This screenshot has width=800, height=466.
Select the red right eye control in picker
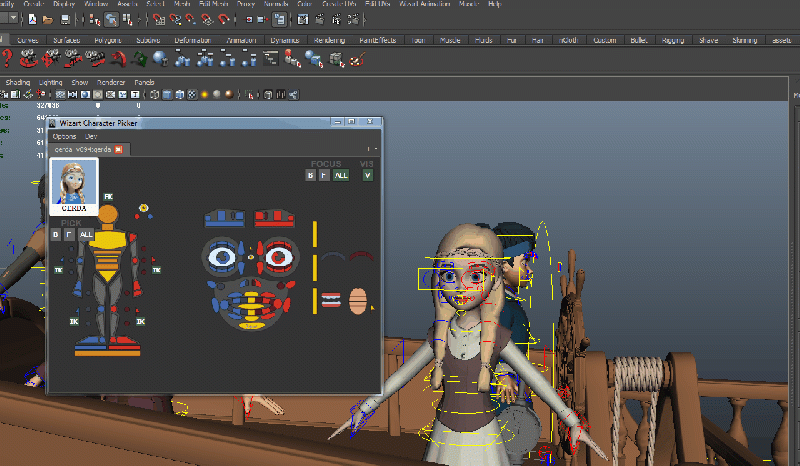coord(279,257)
